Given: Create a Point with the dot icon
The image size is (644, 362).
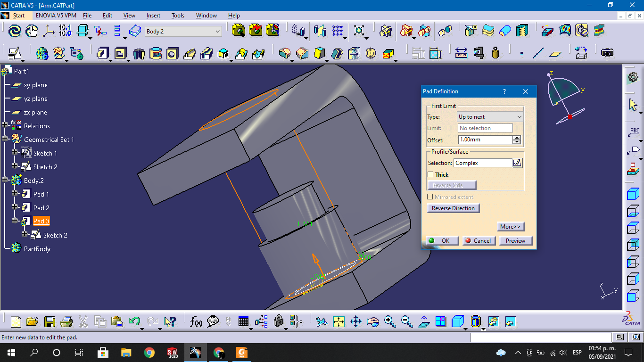Looking at the screenshot, I should [x=521, y=53].
